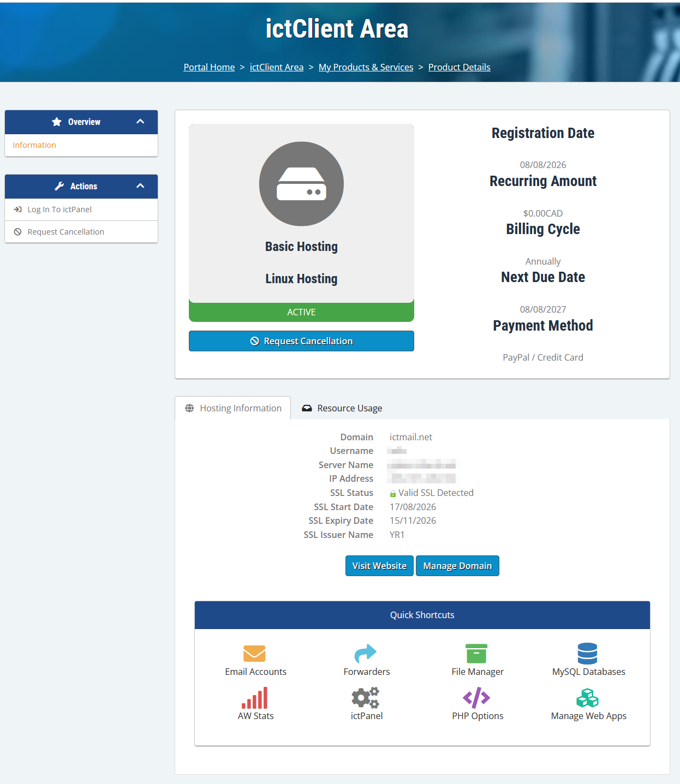Click the server disk product icon
This screenshot has height=784, width=680.
(301, 184)
